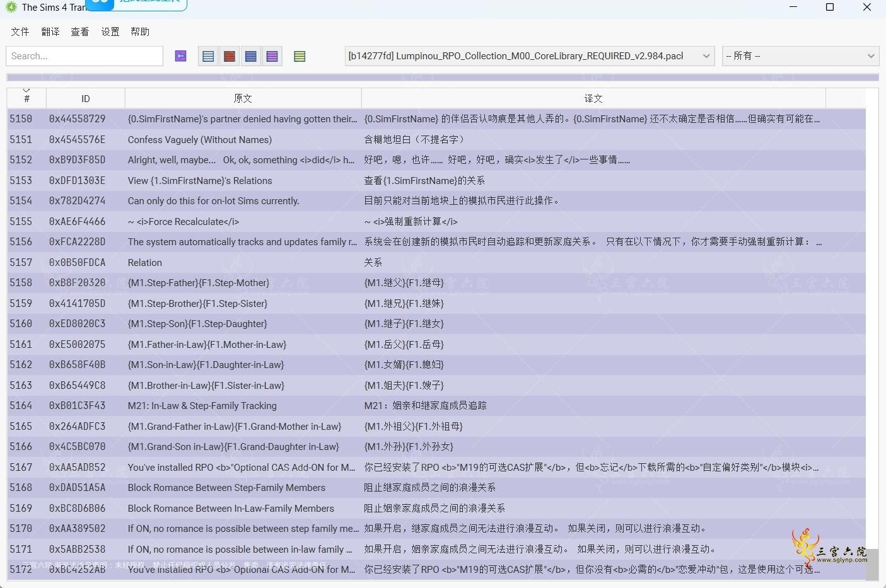This screenshot has height=588, width=886.
Task: Toggle the red lines filter icon
Action: click(230, 56)
